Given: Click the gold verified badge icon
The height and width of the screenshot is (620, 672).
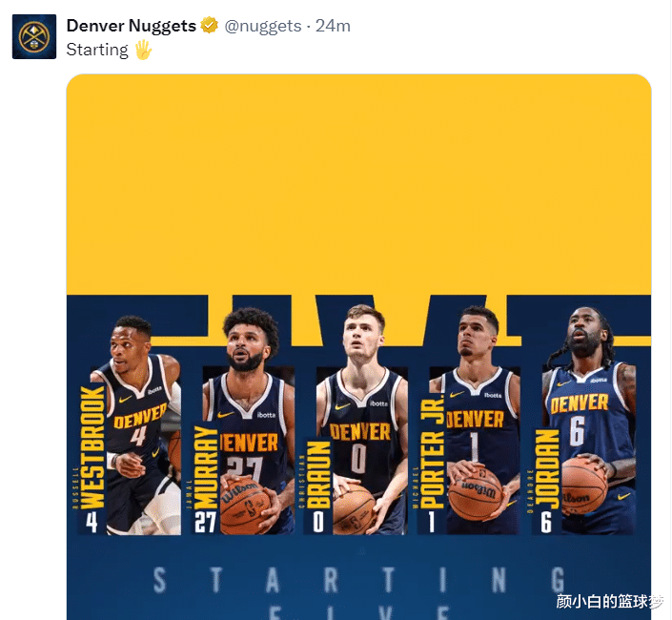Looking at the screenshot, I should (x=209, y=26).
